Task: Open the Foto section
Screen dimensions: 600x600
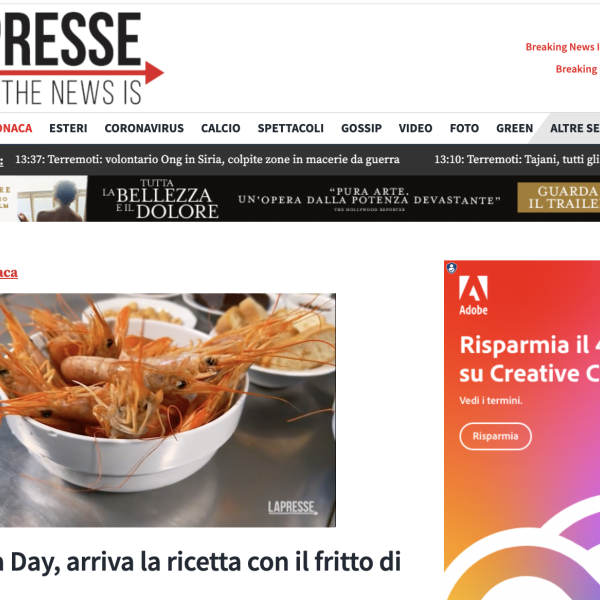Action: (x=465, y=128)
